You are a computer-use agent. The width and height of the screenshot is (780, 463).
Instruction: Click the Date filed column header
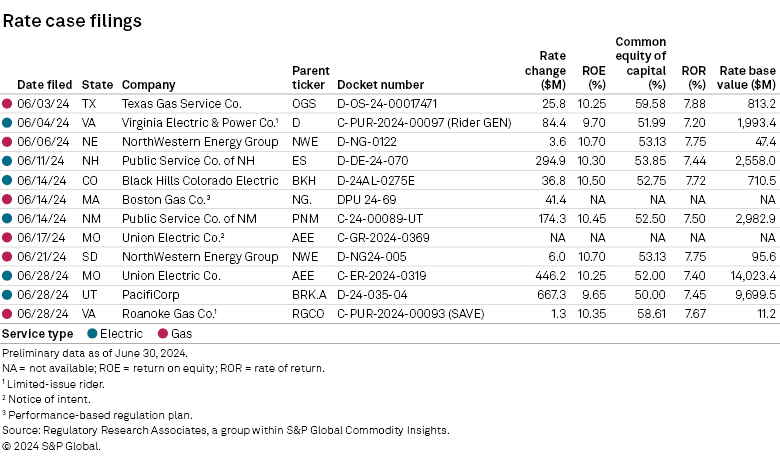(x=43, y=85)
